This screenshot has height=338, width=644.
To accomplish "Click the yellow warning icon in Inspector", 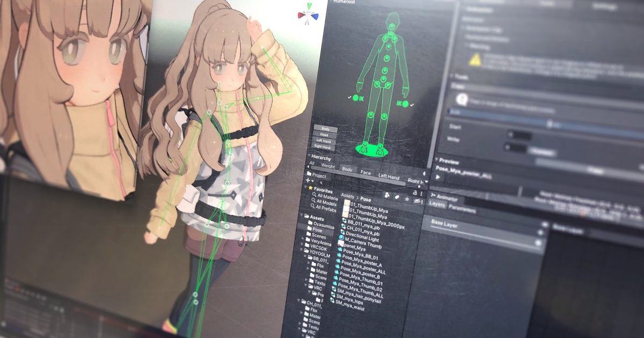I will pos(474,59).
